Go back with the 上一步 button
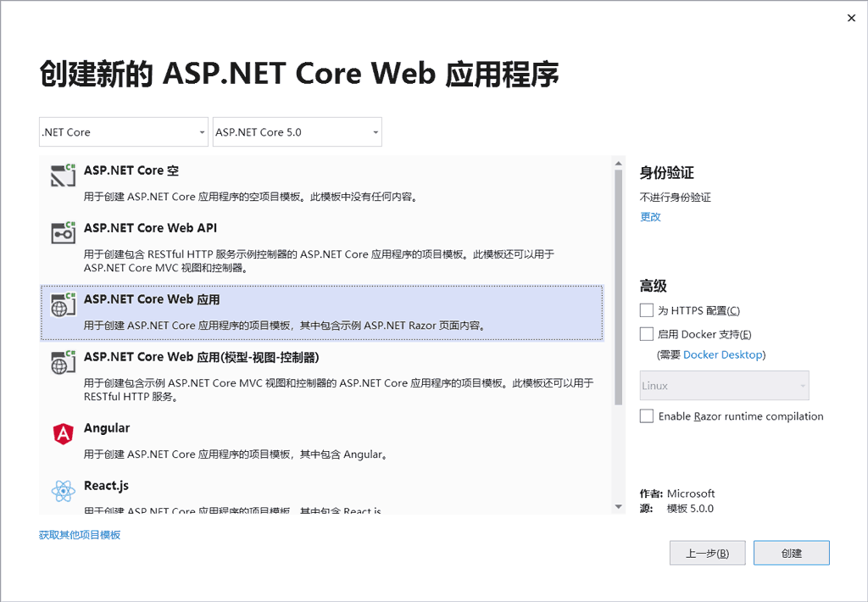Viewport: 868px width, 602px height. point(707,553)
